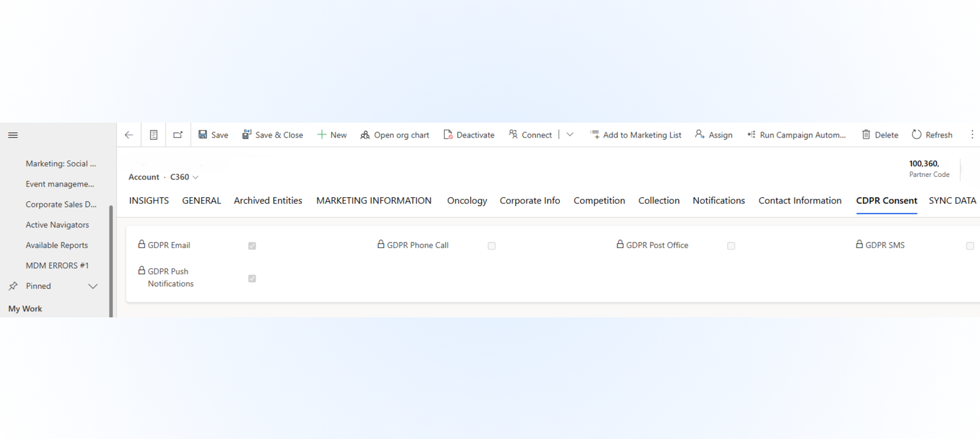Open the more commands vertical ellipsis
The width and height of the screenshot is (980, 439).
[x=972, y=135]
